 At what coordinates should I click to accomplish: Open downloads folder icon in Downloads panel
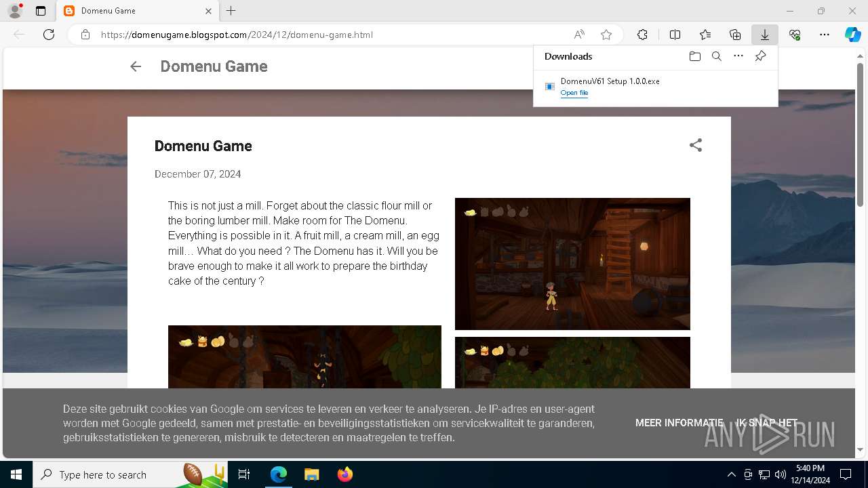(x=695, y=56)
